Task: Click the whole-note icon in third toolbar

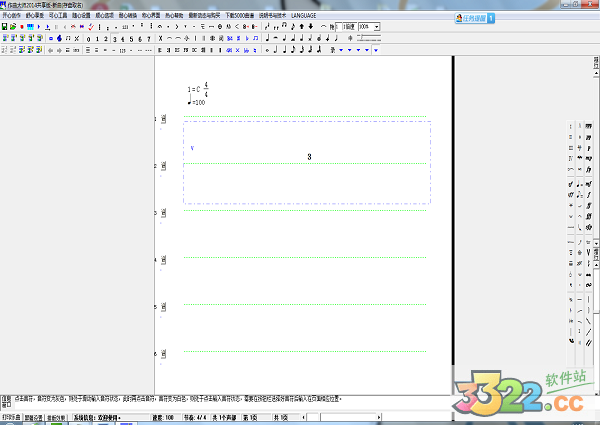Action: click(267, 50)
